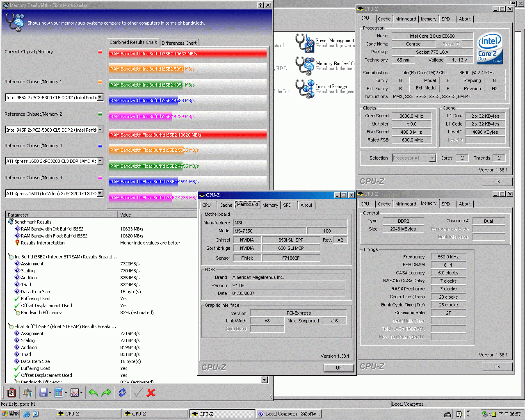The height and width of the screenshot is (420, 525).
Task: Open the ATI Xpress 1600 2xPC3200 CL3 dropdown
Action: [100, 161]
